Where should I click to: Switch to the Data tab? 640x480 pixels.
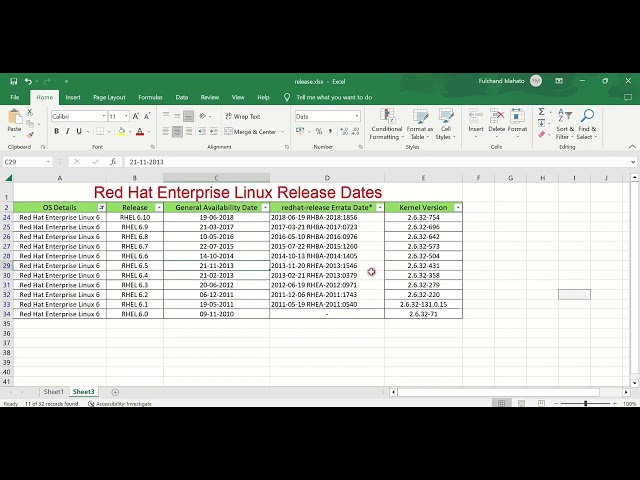(x=182, y=97)
